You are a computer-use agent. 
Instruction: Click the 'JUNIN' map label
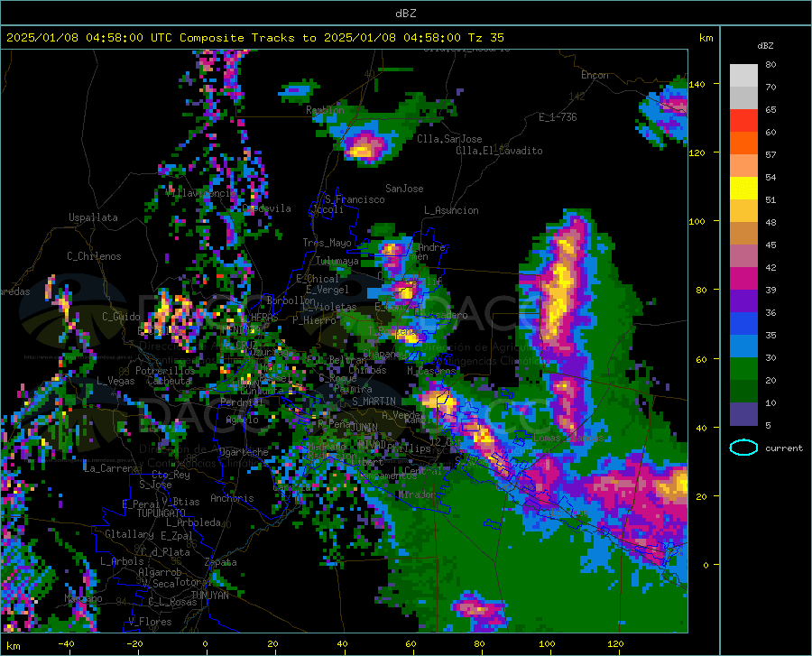(x=364, y=428)
